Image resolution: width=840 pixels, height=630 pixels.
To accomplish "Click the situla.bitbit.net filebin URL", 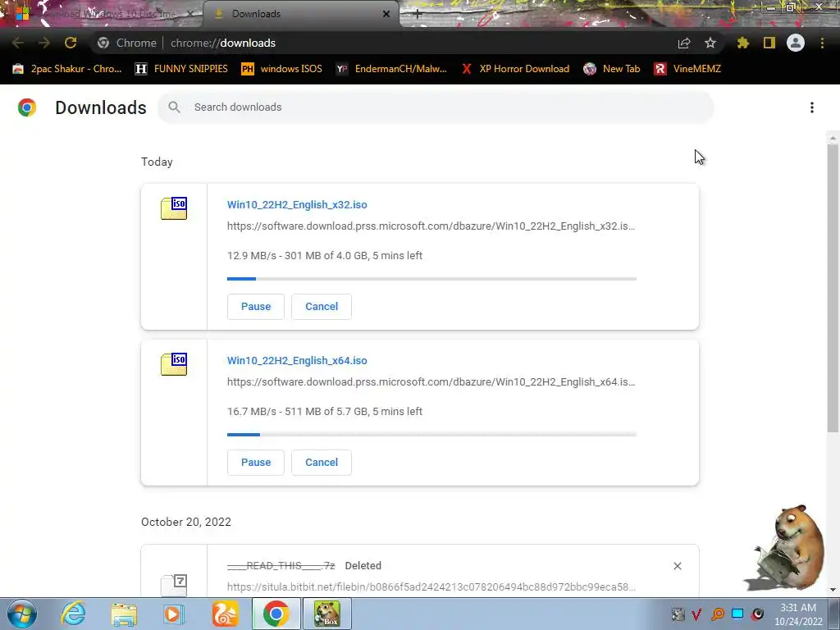I will pos(431,587).
